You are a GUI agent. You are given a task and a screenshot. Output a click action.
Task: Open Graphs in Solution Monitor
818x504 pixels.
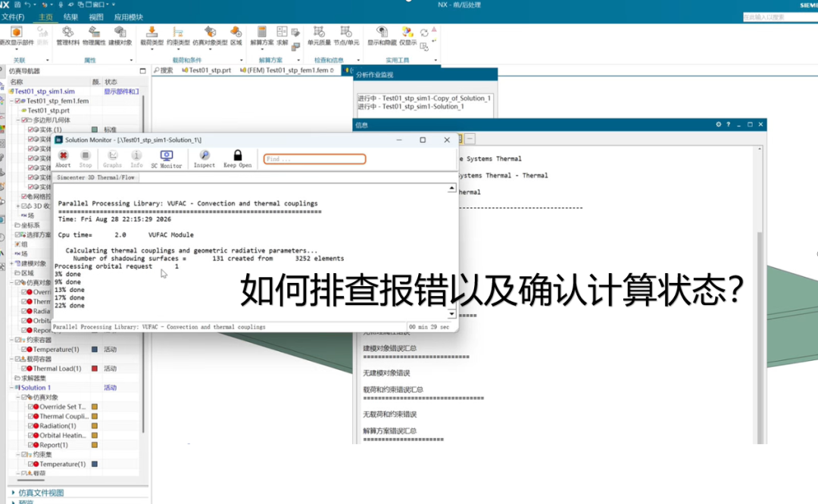[112, 159]
